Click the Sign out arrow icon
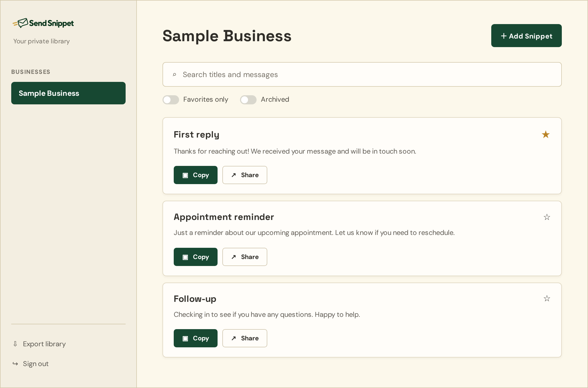This screenshot has width=588, height=388. [15, 364]
